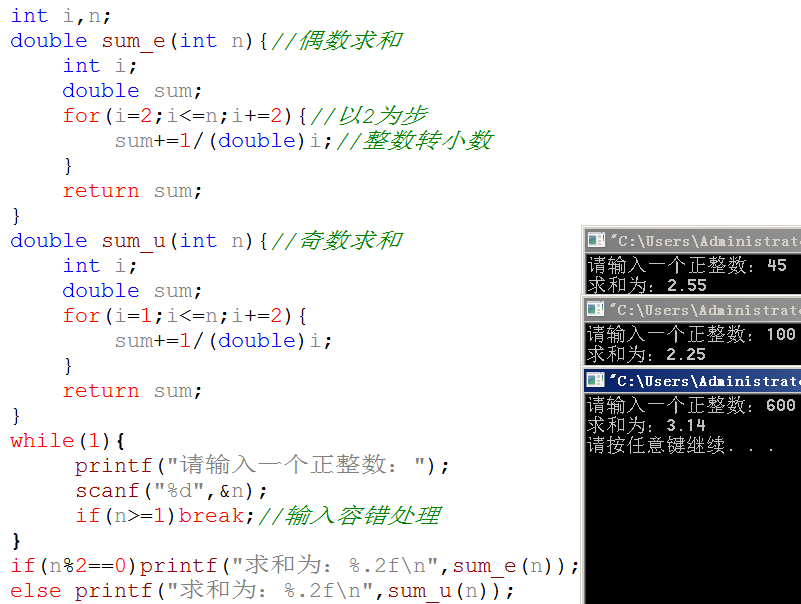Click the sum_u function name in its definition

coord(133,241)
